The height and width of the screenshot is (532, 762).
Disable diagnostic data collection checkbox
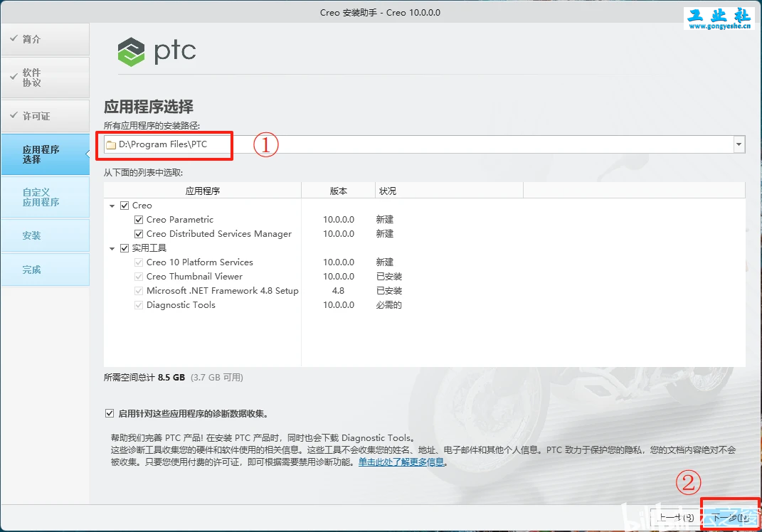tap(110, 413)
